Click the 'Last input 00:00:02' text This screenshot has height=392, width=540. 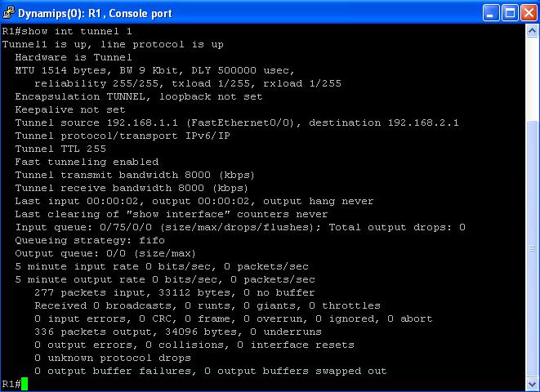77,202
